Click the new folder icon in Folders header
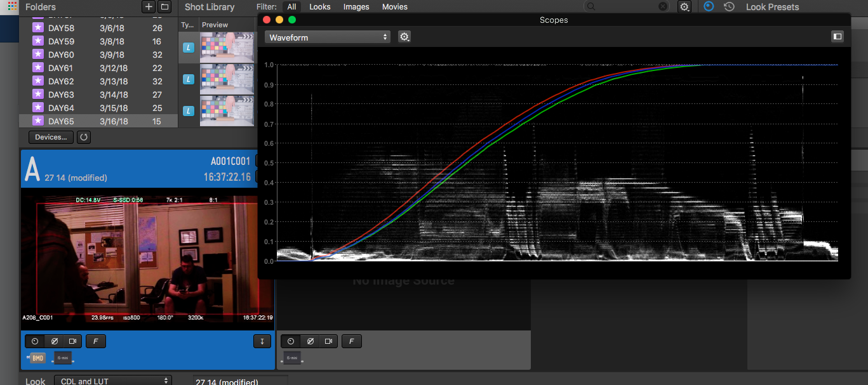This screenshot has height=385, width=868. click(164, 7)
